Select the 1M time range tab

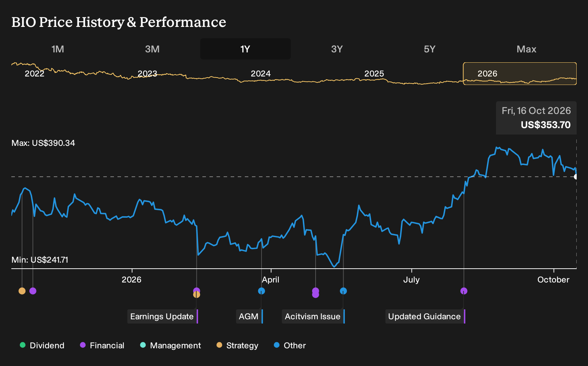(x=58, y=49)
